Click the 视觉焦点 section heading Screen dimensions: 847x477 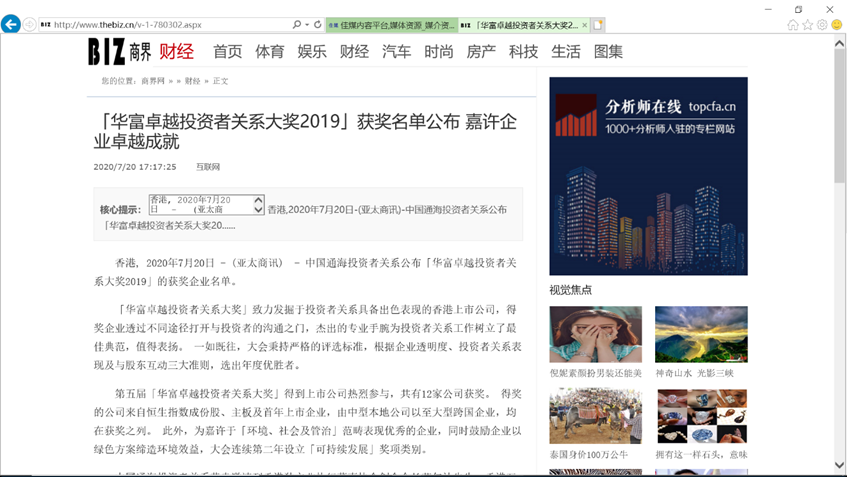570,290
